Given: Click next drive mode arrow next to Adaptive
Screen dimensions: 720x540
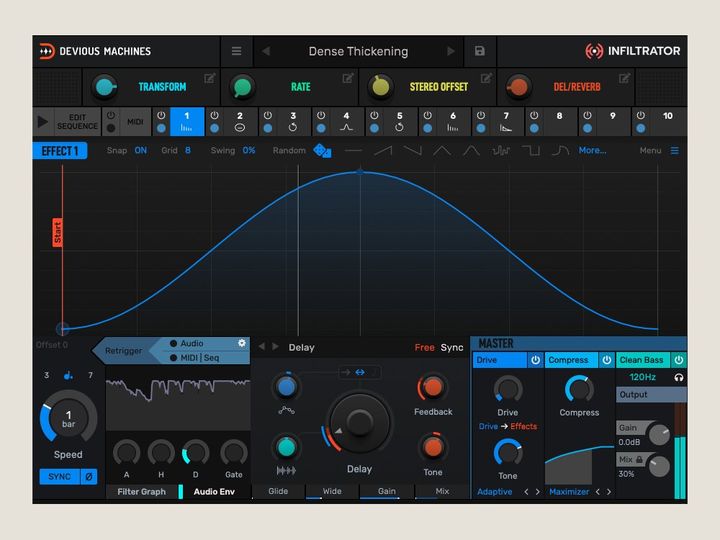Looking at the screenshot, I should click(x=538, y=492).
